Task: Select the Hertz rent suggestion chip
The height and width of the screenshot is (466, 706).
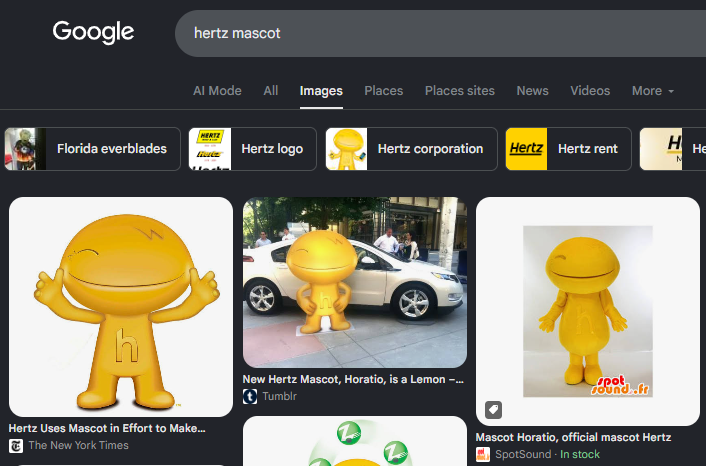Action: point(568,149)
